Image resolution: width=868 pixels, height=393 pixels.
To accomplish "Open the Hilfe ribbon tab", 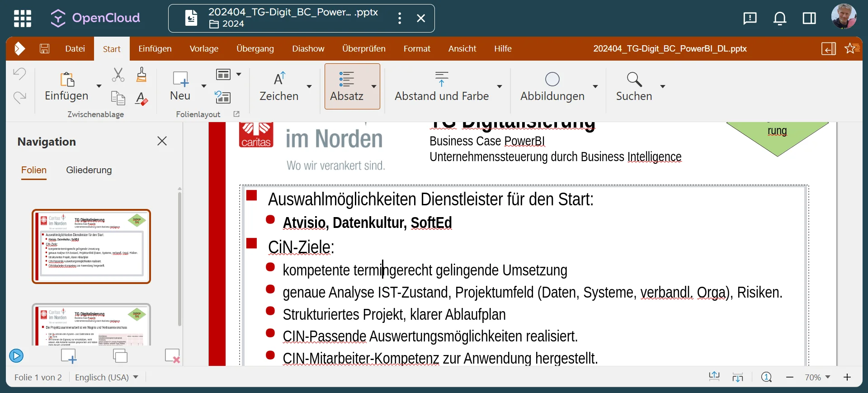I will tap(503, 48).
